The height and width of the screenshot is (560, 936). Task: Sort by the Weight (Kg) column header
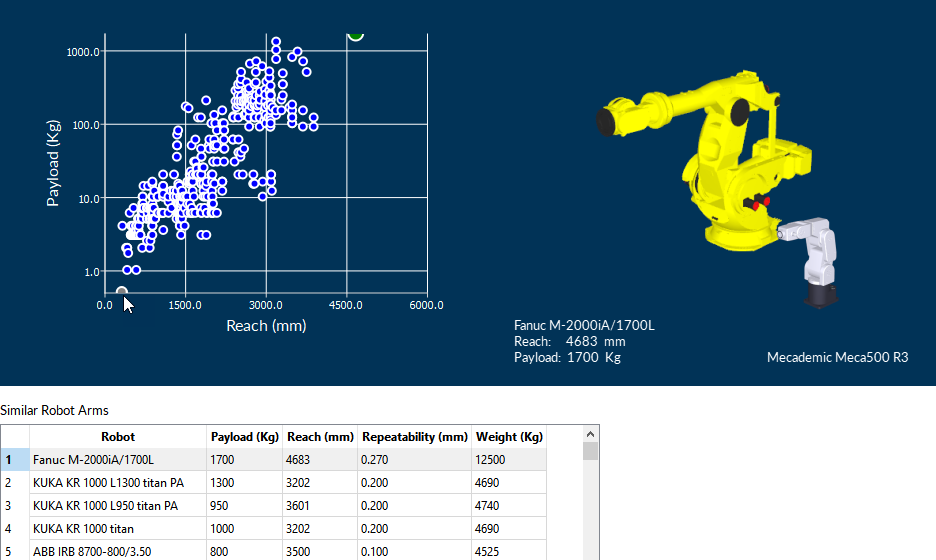pyautogui.click(x=509, y=437)
